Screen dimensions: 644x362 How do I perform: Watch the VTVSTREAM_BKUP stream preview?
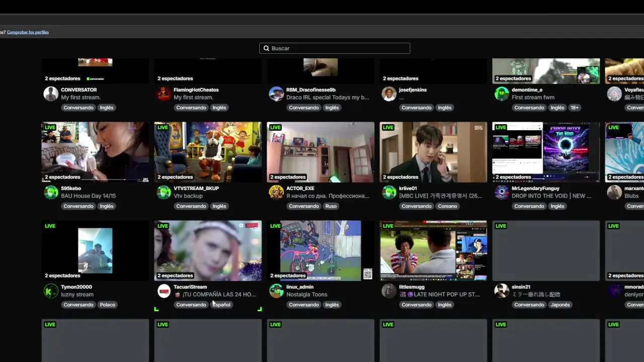tap(208, 152)
